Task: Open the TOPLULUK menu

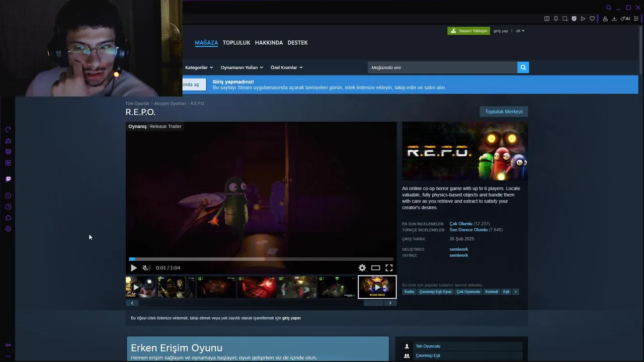Action: coord(236,43)
